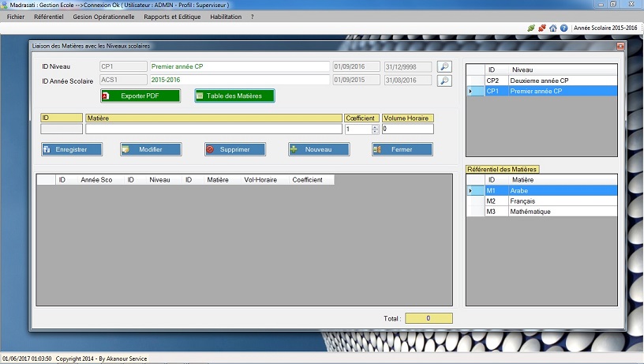Click the Coefficient value field
644x364 pixels.
click(x=358, y=129)
